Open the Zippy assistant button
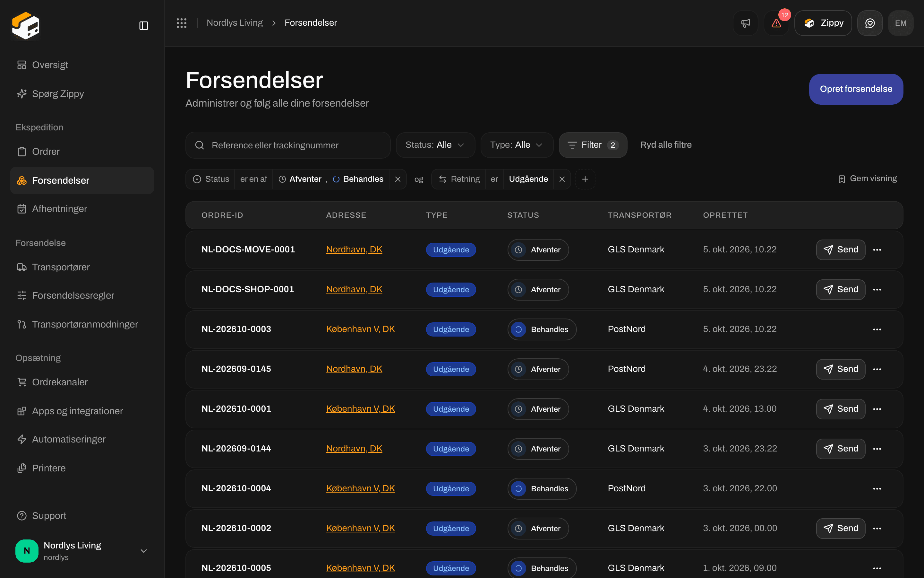The height and width of the screenshot is (578, 924). pos(823,23)
